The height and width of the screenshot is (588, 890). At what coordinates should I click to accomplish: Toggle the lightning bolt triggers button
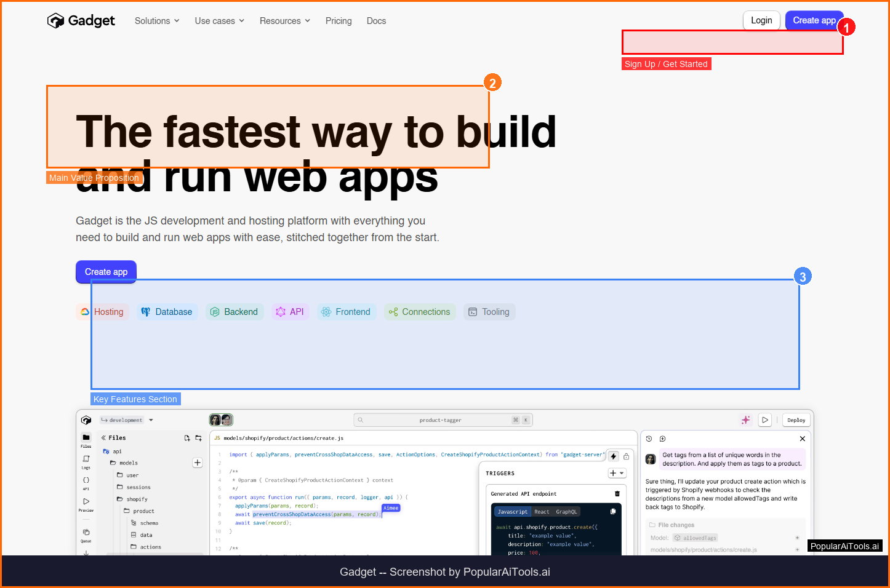[614, 456]
